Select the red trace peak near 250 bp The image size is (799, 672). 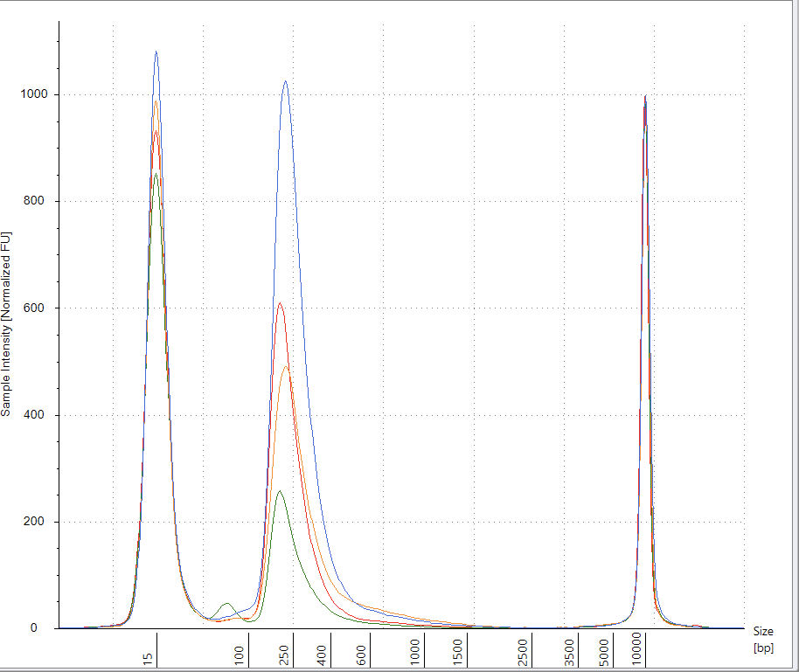(280, 303)
